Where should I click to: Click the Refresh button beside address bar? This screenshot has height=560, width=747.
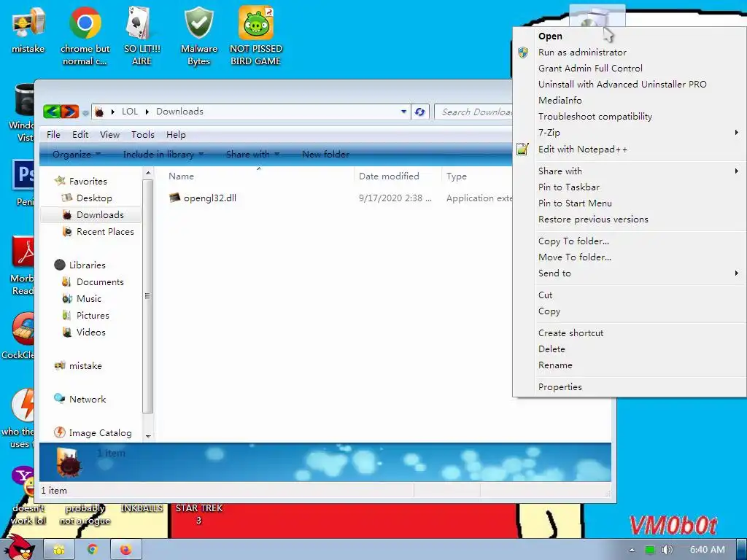419,112
